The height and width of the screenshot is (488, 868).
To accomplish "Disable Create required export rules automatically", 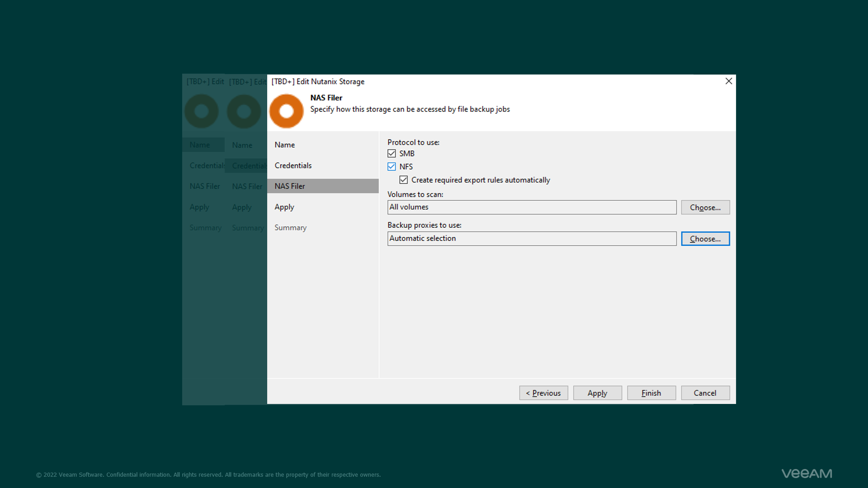I will pos(404,180).
